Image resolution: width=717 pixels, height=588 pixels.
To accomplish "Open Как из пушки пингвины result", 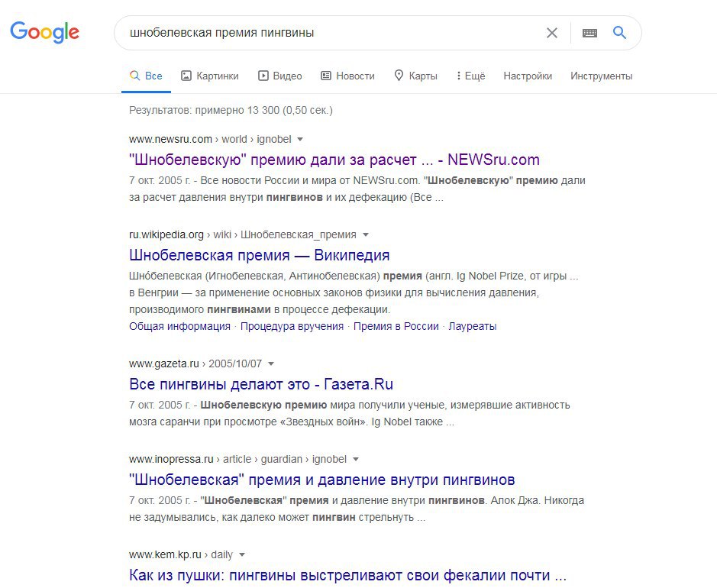I will coord(347,575).
